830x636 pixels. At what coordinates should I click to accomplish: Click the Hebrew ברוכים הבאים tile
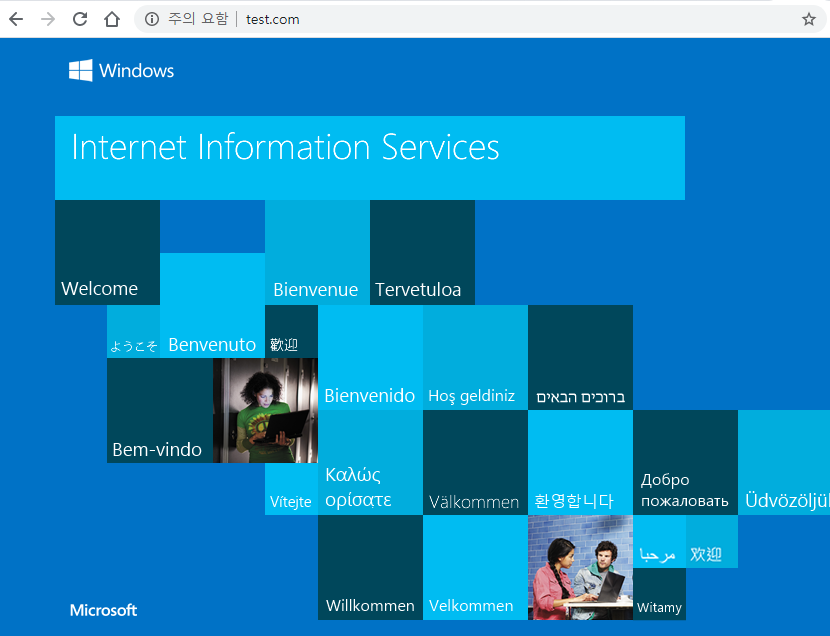(x=580, y=357)
